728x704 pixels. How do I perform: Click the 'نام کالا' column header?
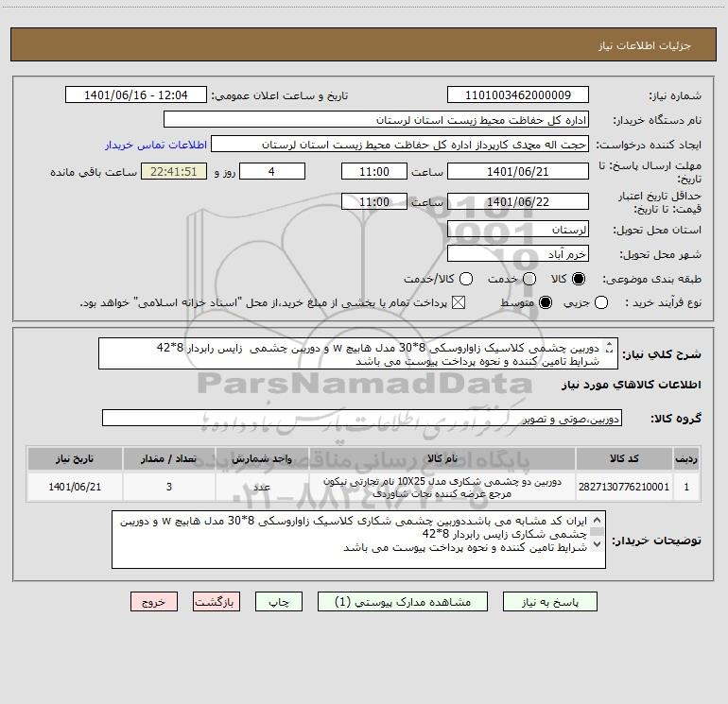click(442, 458)
